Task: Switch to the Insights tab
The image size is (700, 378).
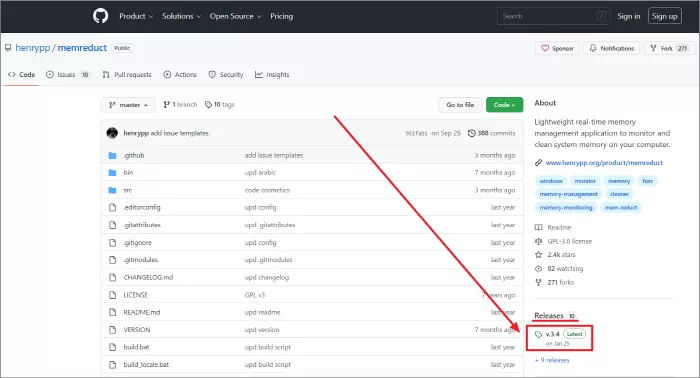Action: pos(272,75)
